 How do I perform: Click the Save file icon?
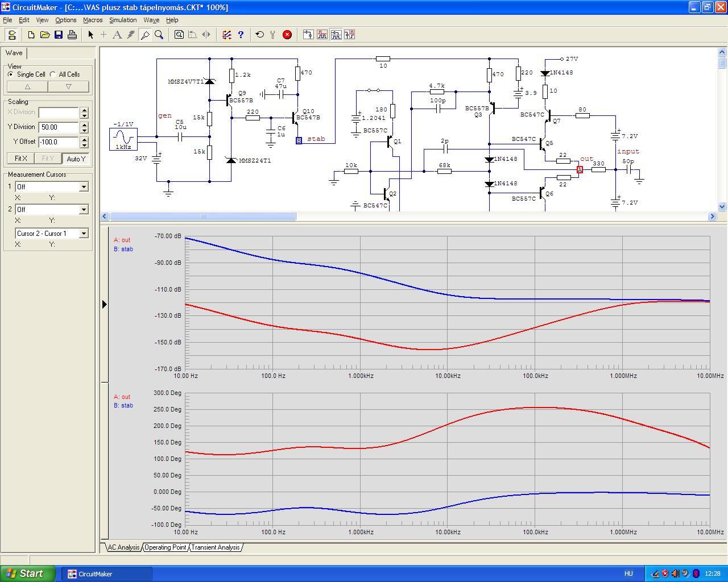[59, 35]
